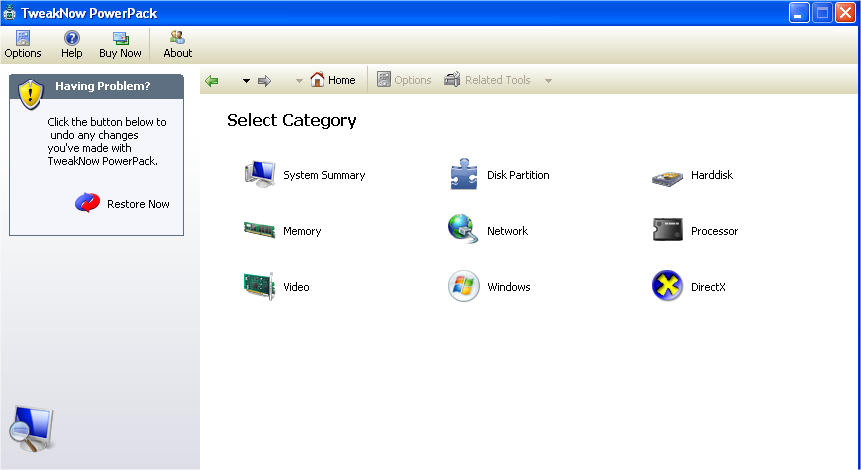
Task: Select the Disk Partition label
Action: [518, 175]
